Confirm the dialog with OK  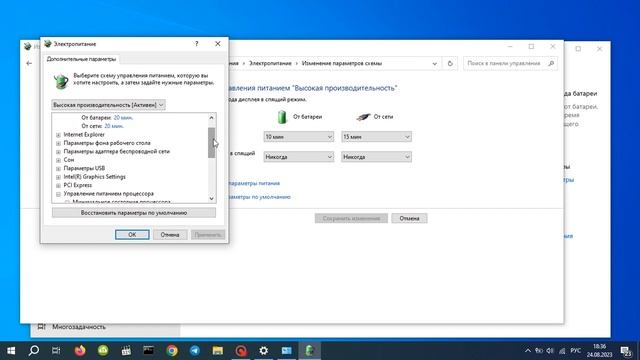132,235
